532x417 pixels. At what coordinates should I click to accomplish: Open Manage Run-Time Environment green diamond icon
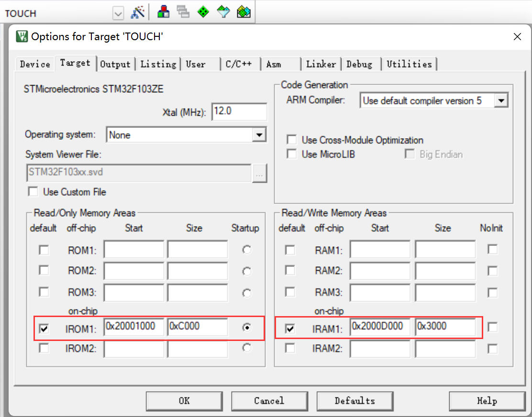tap(203, 12)
